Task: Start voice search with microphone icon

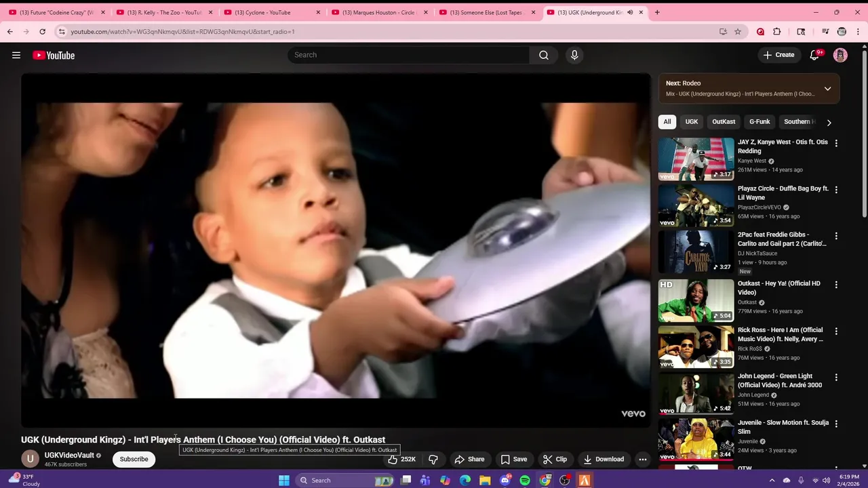Action: [574, 55]
